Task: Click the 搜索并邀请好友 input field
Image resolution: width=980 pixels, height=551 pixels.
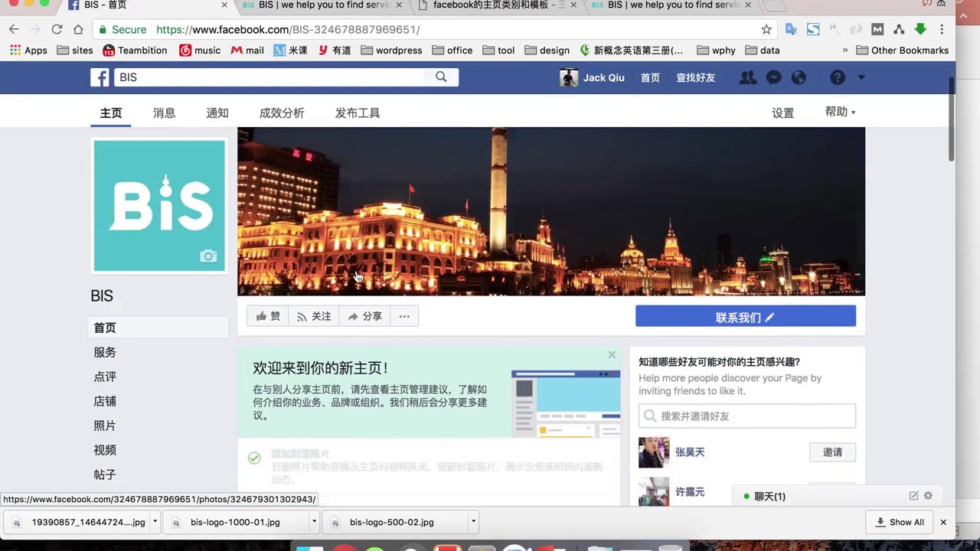Action: coord(747,416)
